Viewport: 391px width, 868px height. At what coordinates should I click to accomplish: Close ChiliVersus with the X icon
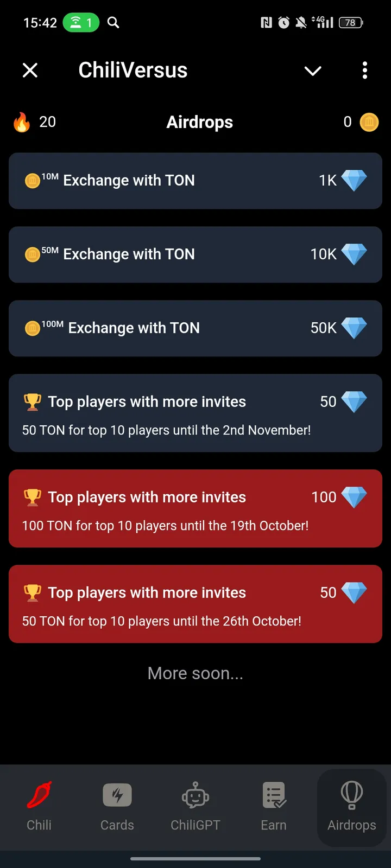(x=30, y=71)
